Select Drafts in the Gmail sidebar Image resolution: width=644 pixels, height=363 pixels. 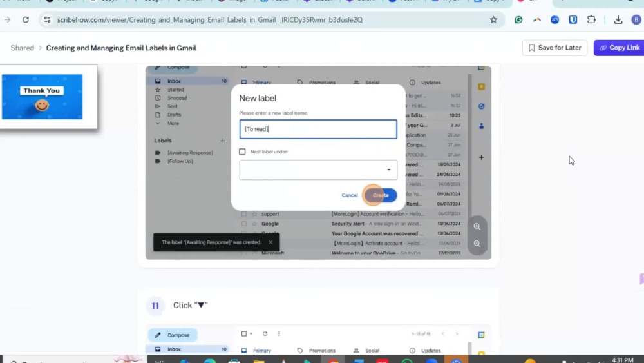tap(174, 115)
